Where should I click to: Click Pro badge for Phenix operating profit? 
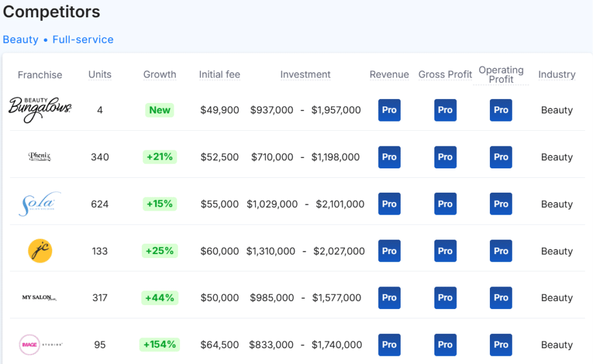[501, 157]
